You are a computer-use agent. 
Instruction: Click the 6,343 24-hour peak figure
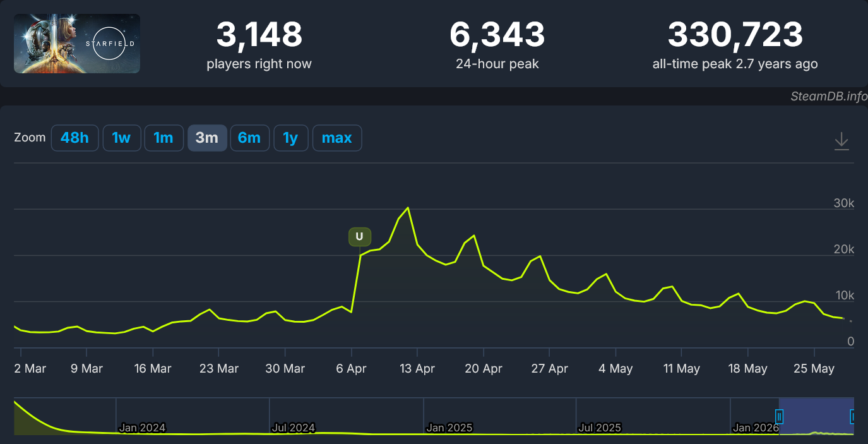pyautogui.click(x=497, y=35)
